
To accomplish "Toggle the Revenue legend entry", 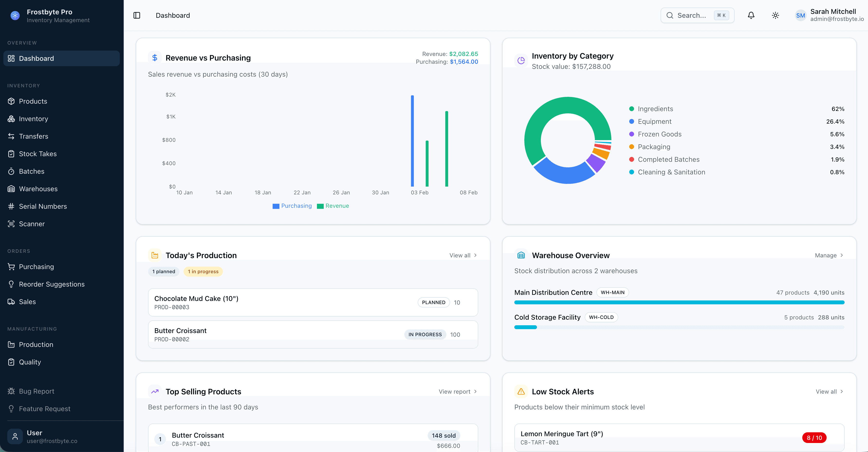I will pyautogui.click(x=333, y=206).
